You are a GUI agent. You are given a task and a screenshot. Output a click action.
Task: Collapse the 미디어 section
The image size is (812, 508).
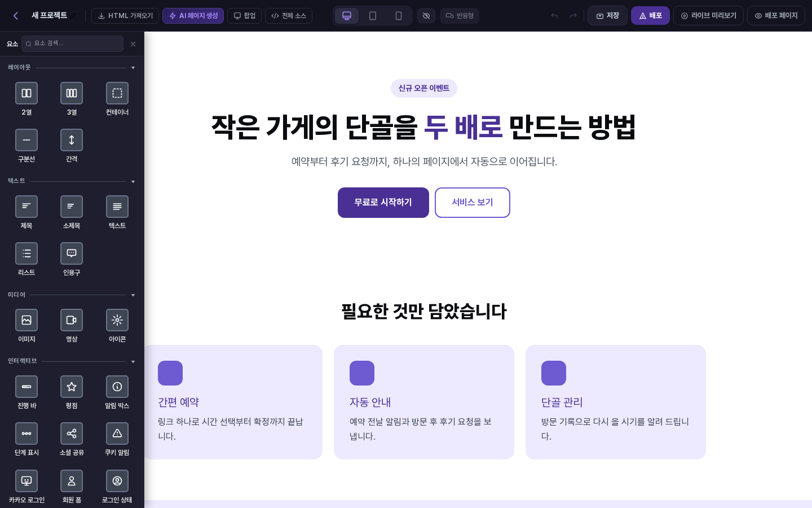[133, 295]
